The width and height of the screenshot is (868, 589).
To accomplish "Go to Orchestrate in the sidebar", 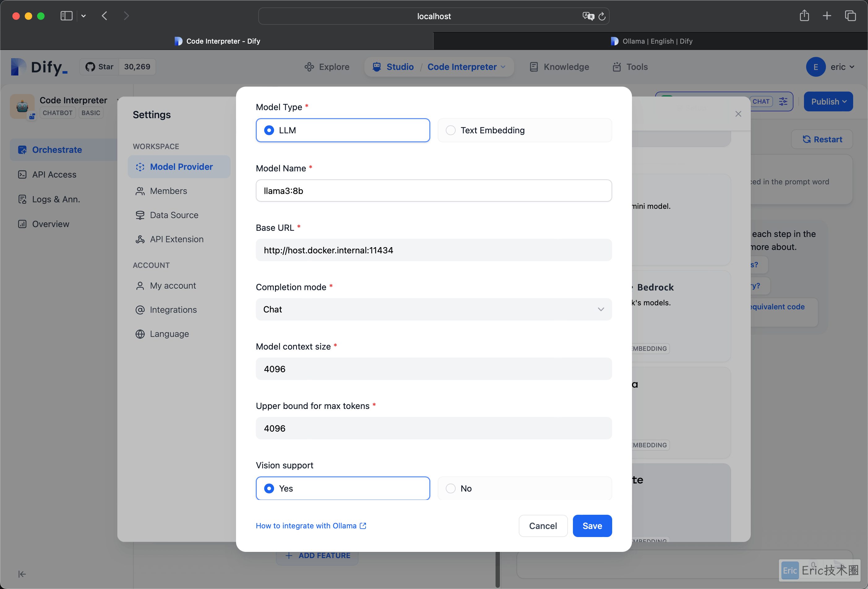I will click(x=63, y=150).
